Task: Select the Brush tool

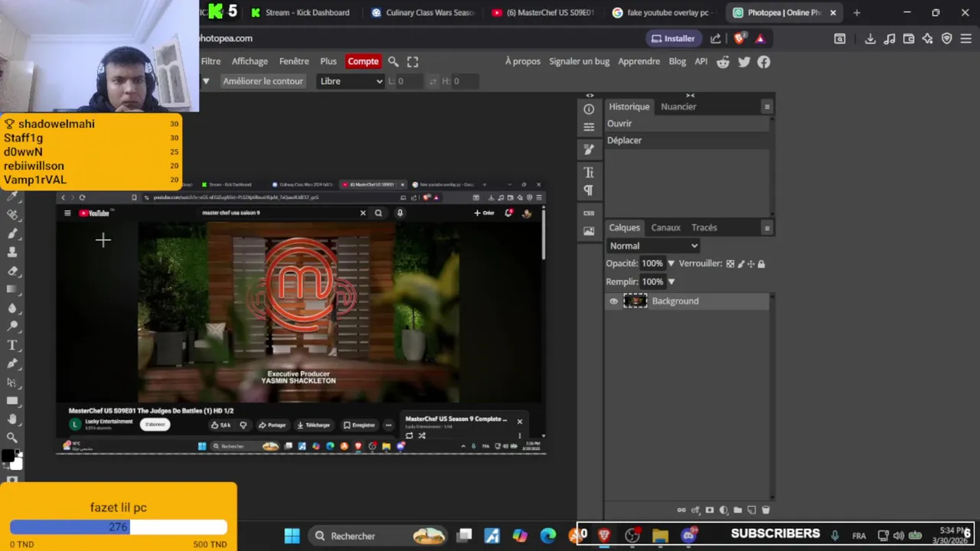Action: click(12, 233)
